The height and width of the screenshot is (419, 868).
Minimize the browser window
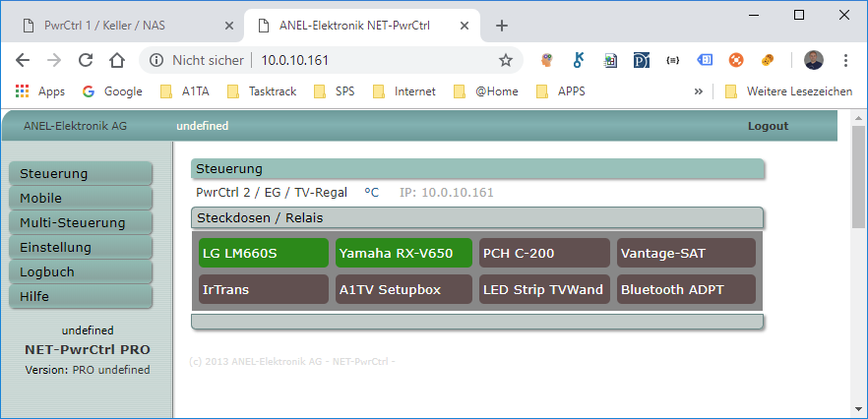[x=754, y=15]
